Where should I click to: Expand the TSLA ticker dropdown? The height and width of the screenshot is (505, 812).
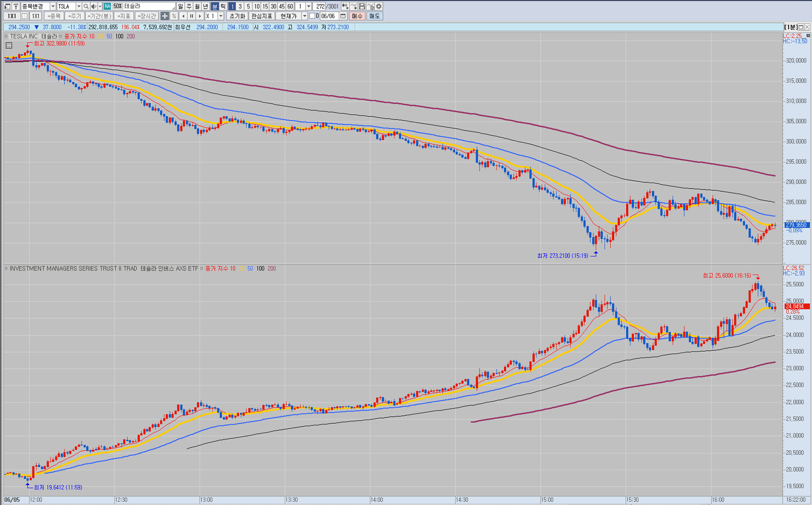pyautogui.click(x=79, y=6)
